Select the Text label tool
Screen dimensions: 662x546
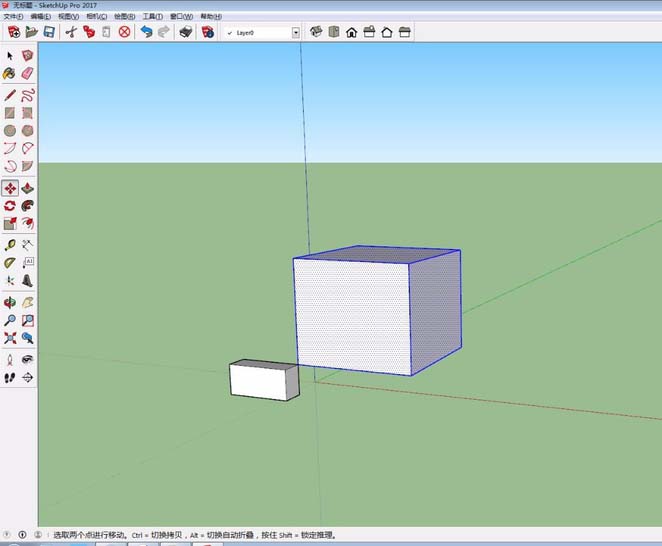pyautogui.click(x=27, y=263)
